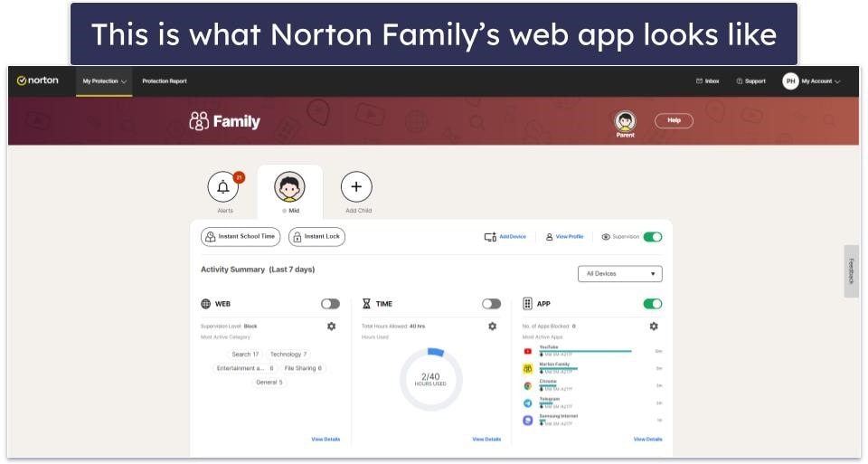Click the Supervision Level Block text
This screenshot has height=464, width=868.
tap(229, 327)
